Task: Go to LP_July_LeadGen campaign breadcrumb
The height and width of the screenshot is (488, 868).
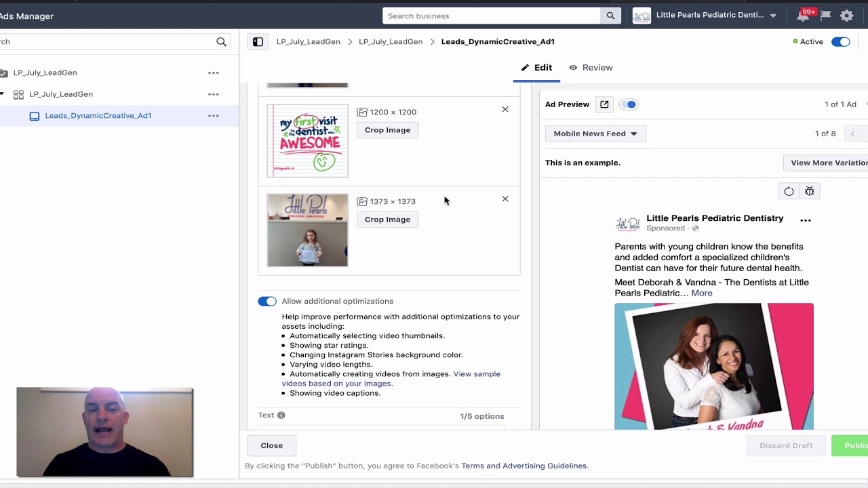Action: (x=309, y=42)
